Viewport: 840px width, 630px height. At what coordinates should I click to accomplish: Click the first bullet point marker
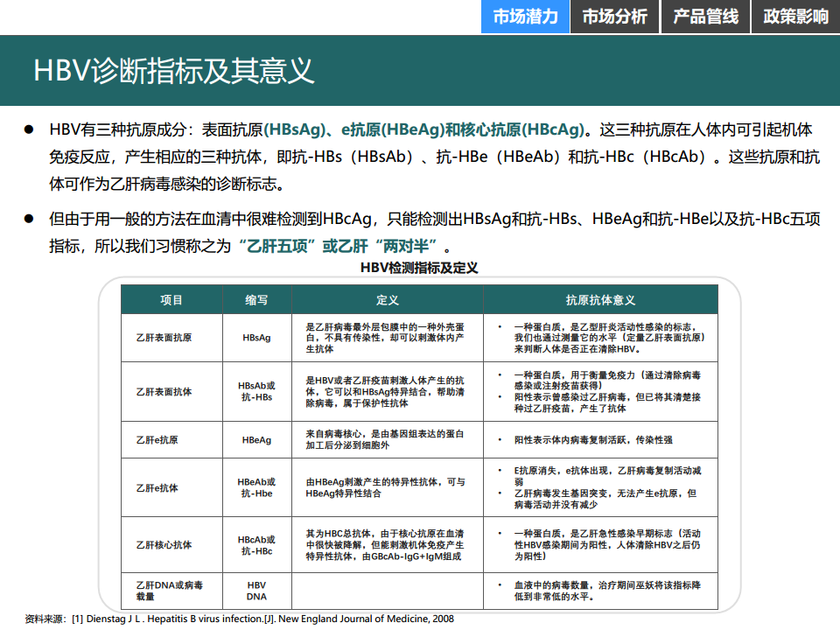tap(29, 129)
